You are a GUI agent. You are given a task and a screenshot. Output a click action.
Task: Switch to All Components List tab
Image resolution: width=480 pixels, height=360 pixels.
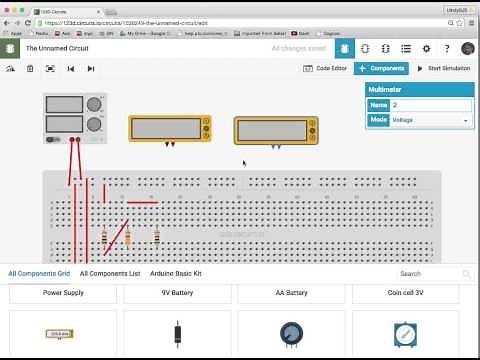[x=110, y=274]
